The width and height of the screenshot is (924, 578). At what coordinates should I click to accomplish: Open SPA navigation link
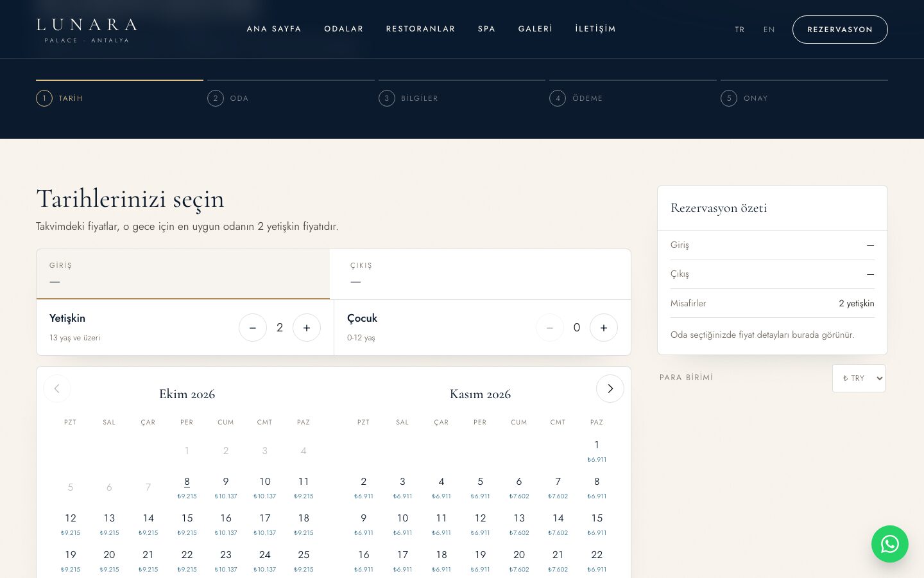(486, 29)
